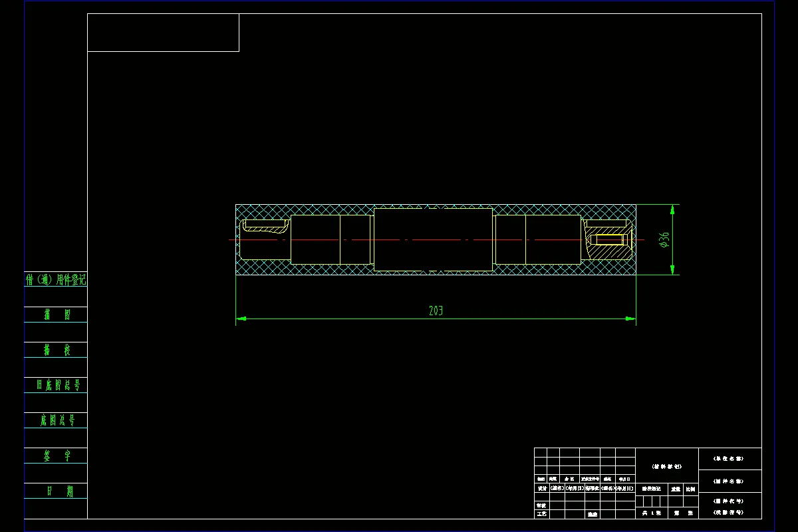Click the 批准 cell in title block
This screenshot has height=532, width=798.
[x=593, y=514]
